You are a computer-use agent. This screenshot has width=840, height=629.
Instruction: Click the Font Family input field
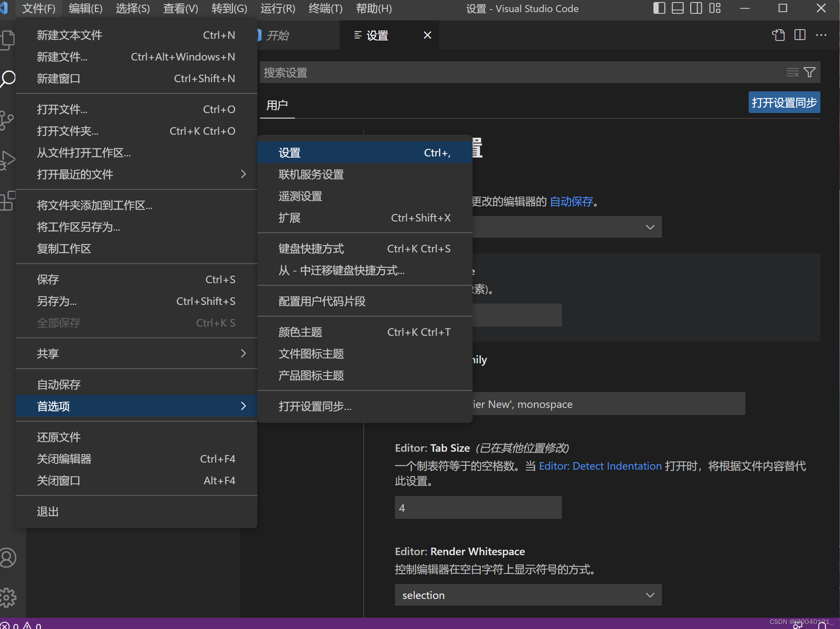[x=609, y=404]
